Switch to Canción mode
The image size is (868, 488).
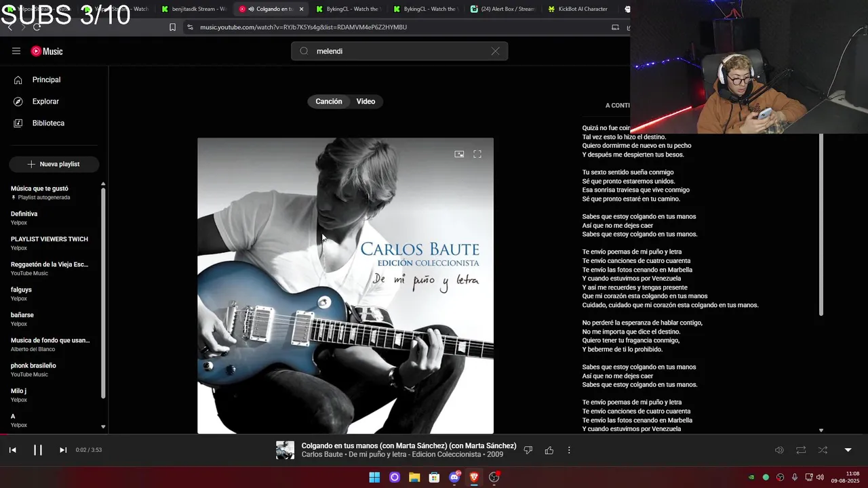coord(329,102)
